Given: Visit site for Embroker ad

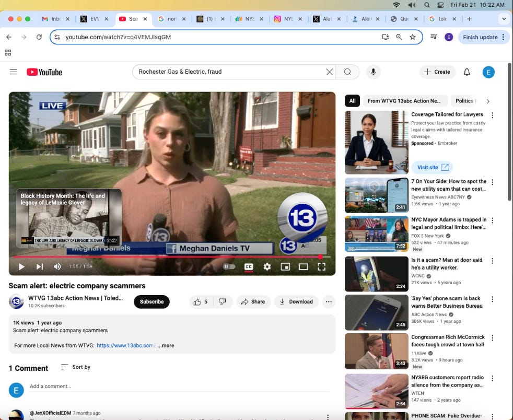Looking at the screenshot, I should 433,167.
